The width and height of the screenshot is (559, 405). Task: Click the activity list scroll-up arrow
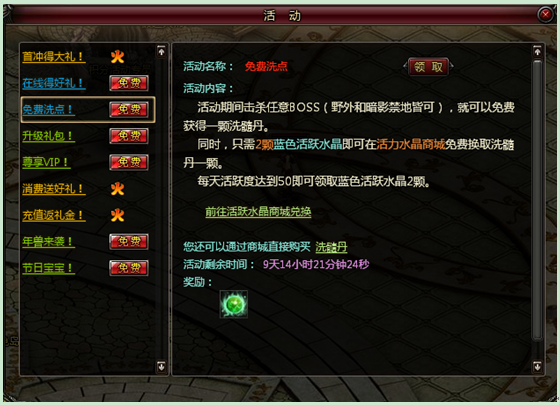[161, 52]
